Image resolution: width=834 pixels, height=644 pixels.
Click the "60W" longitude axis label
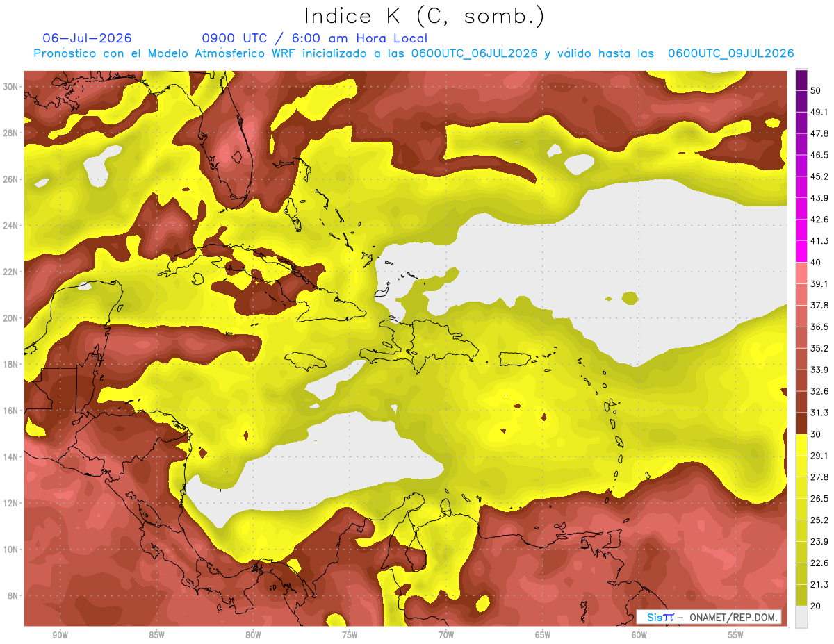coord(639,636)
